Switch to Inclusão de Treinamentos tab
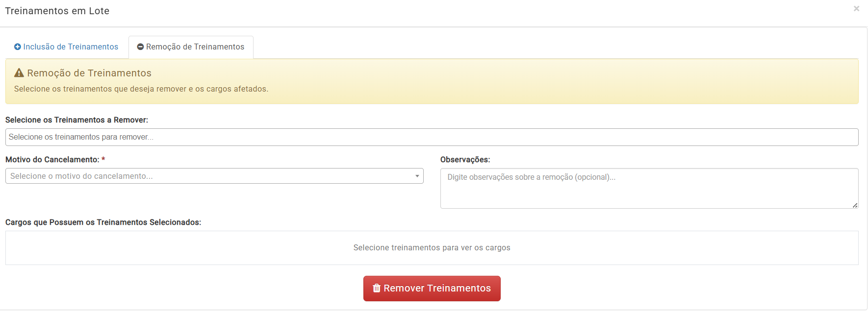Screen dimensions: 868x314 point(66,47)
